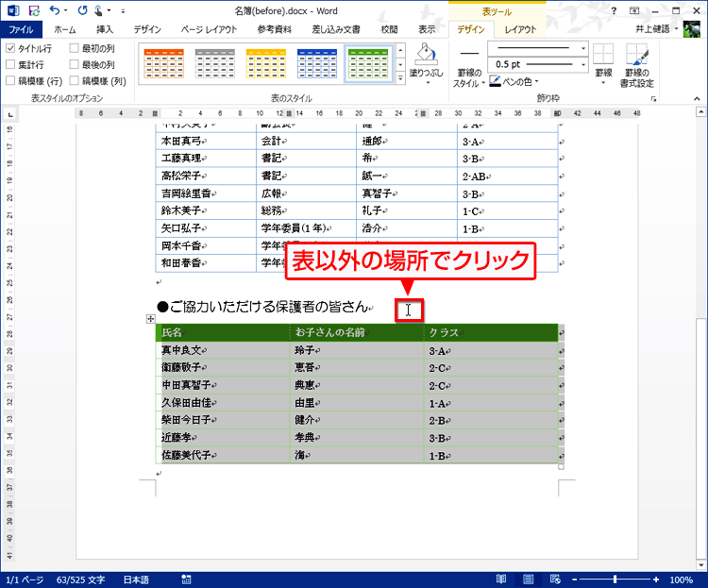The width and height of the screenshot is (708, 588).
Task: Click the macro recording status bar icon
Action: [186, 580]
